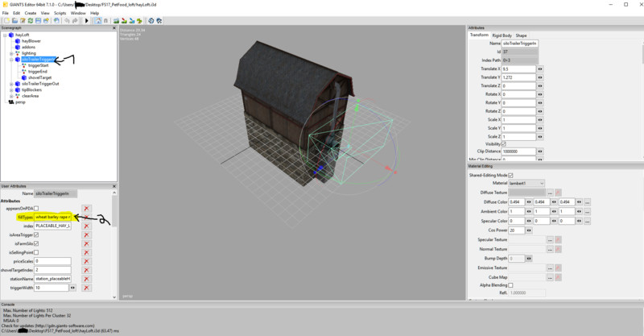
Task: Click browse button next to Diffuse Texture
Action: tap(550, 193)
